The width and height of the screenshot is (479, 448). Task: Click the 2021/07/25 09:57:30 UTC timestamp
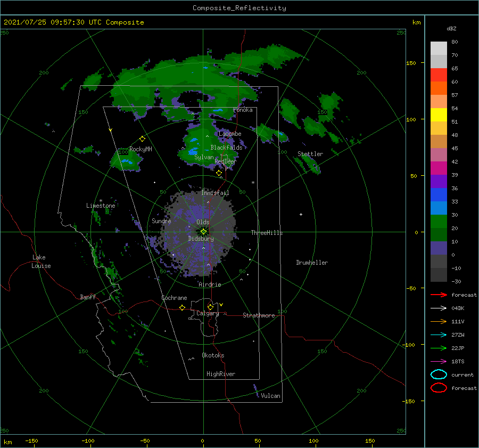pos(73,22)
